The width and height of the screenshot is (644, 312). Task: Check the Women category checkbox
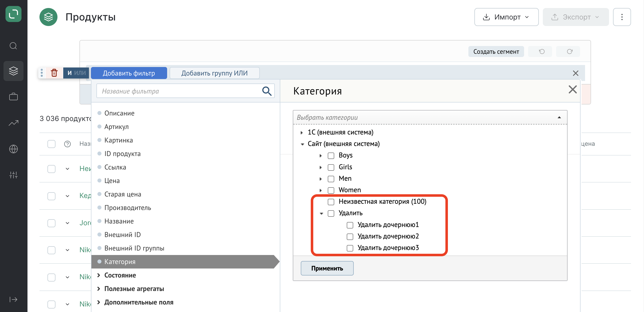pyautogui.click(x=331, y=190)
